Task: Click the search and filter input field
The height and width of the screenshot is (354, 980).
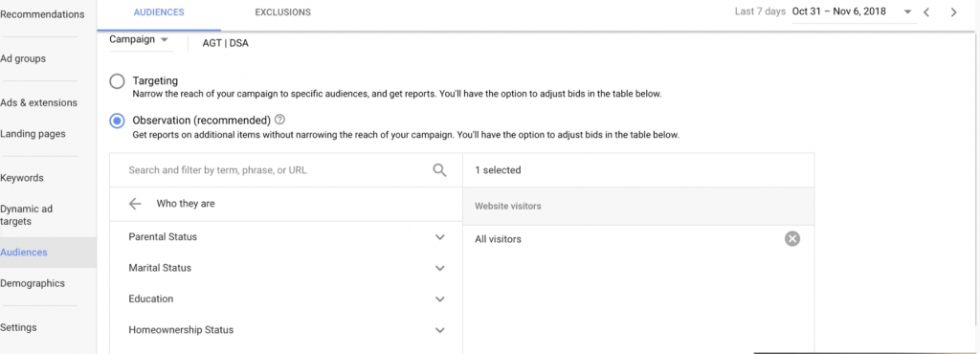Action: click(275, 169)
